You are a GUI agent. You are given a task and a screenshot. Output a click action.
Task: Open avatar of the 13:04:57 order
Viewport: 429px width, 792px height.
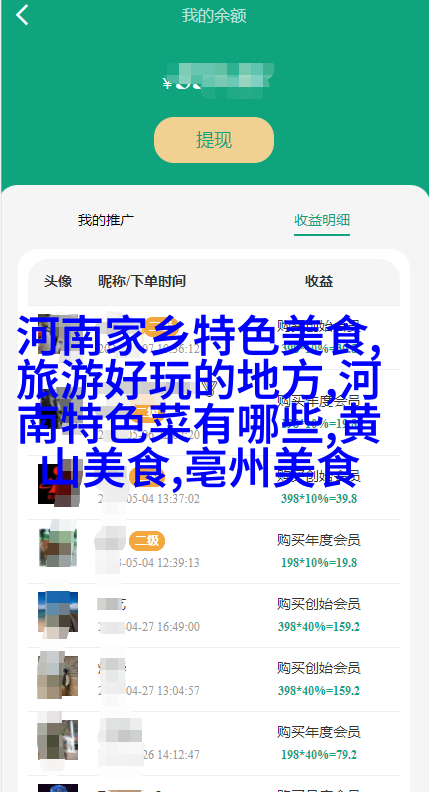pos(58,675)
